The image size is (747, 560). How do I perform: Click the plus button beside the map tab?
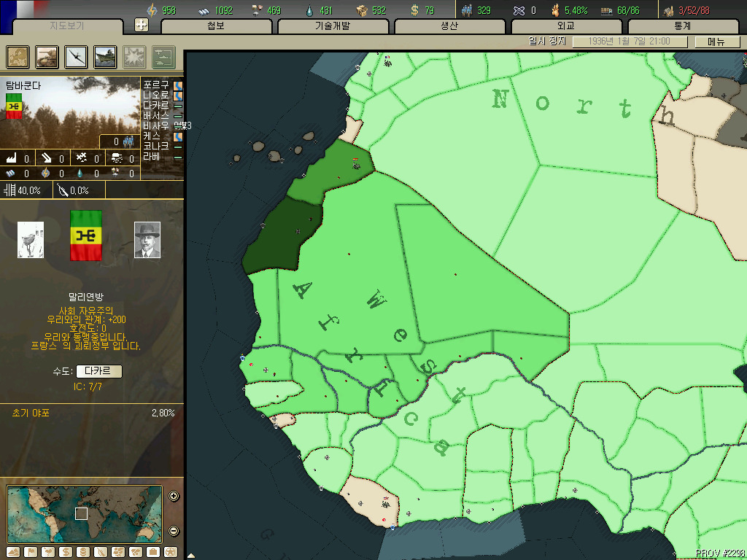[141, 26]
